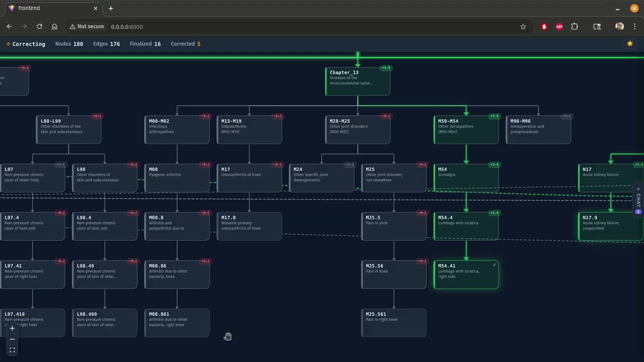Viewport: 644px width, 362px height.
Task: Select the L80-L99 node
Action: 68,130
